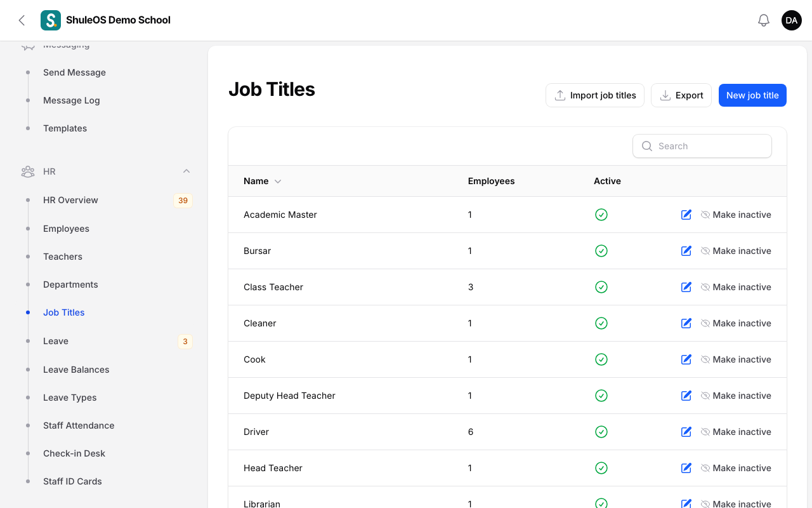Edit the Deputy Head Teacher job title
The height and width of the screenshot is (508, 812).
[x=686, y=396]
